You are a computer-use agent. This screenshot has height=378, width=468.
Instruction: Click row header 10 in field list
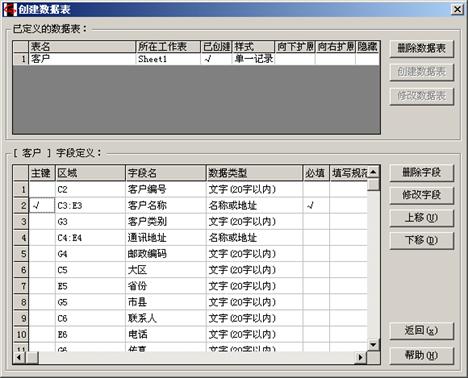21,334
